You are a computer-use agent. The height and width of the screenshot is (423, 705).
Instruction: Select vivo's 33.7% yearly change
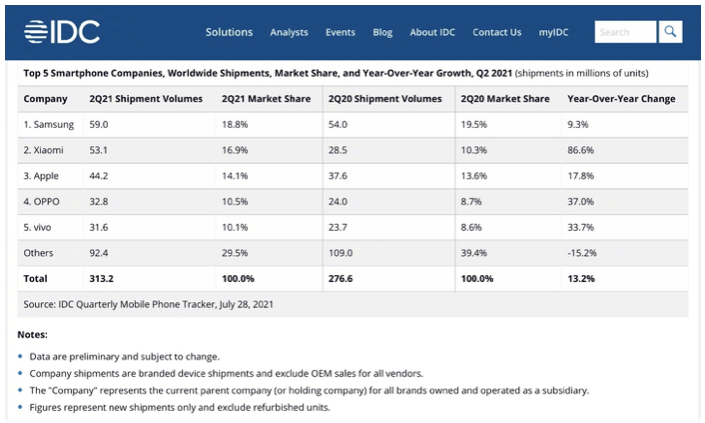coord(580,227)
